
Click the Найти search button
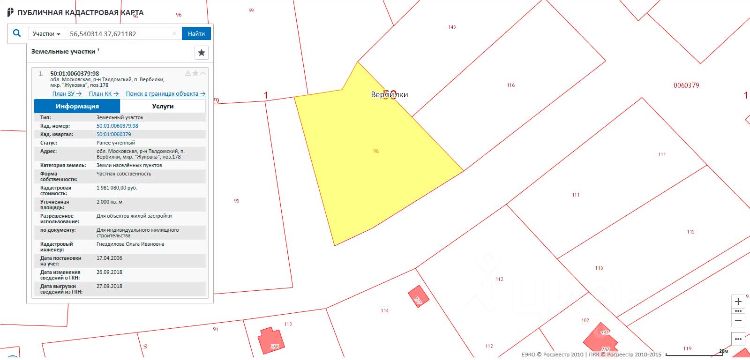pos(196,34)
